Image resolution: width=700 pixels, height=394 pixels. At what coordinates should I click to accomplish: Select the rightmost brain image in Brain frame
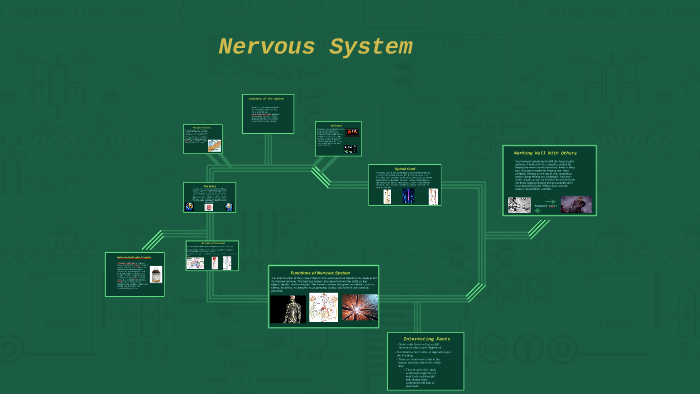(x=229, y=207)
